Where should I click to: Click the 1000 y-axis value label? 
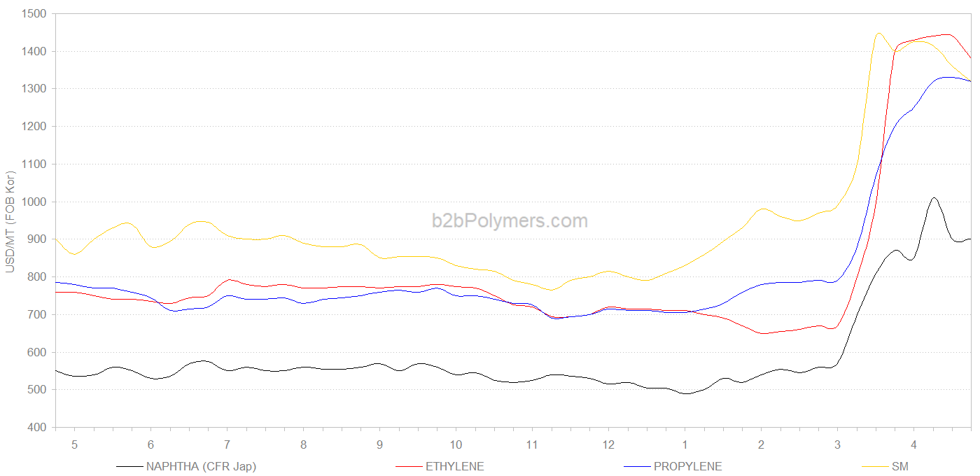(x=34, y=202)
